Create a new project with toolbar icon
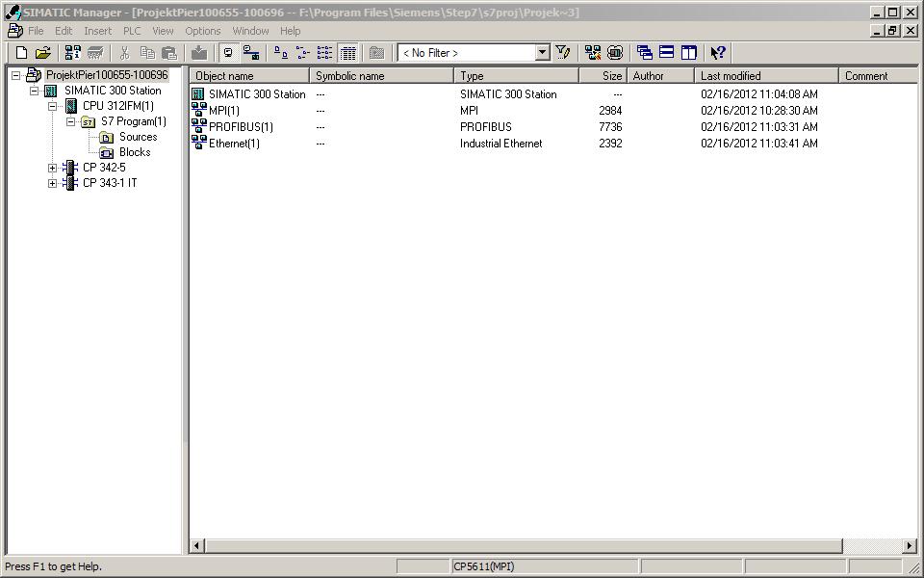 [21, 53]
